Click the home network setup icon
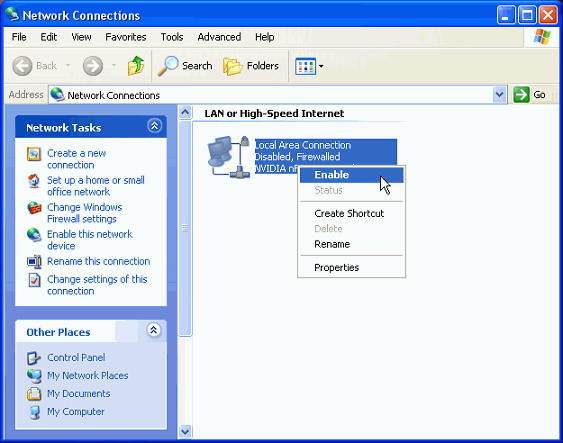This screenshot has height=443, width=563. (34, 181)
